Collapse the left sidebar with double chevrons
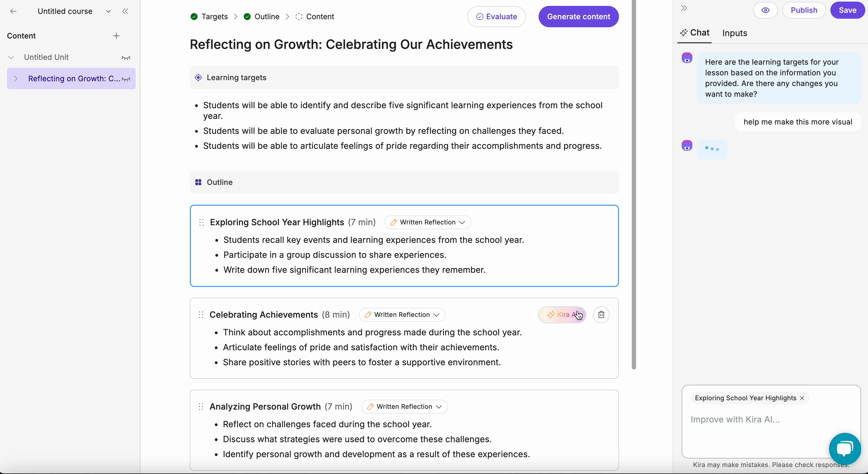868x474 pixels. (x=125, y=11)
